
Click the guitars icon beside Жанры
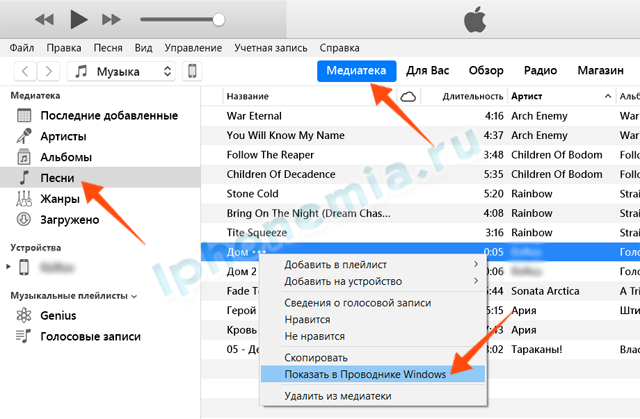pyautogui.click(x=24, y=199)
